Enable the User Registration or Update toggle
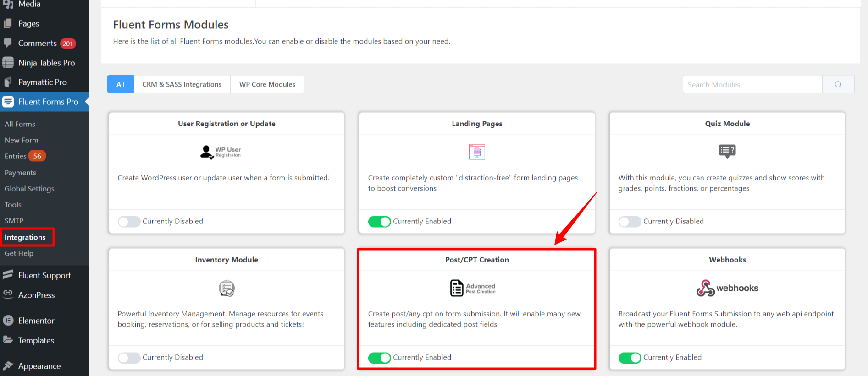868x376 pixels. 129,222
